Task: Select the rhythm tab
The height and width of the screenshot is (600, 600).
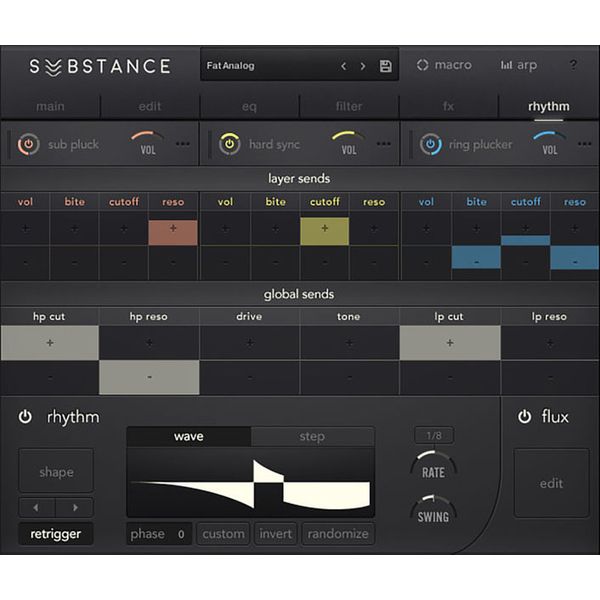Action: pos(549,106)
